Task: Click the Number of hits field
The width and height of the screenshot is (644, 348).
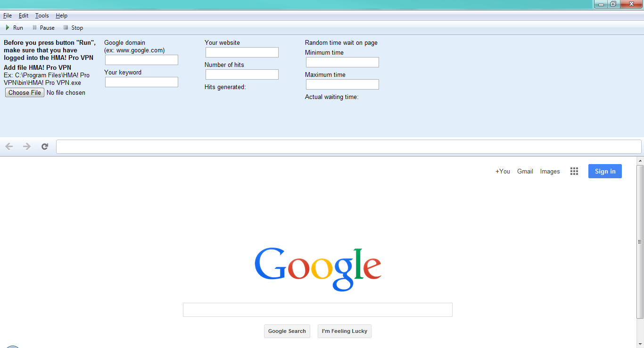Action: tap(242, 75)
